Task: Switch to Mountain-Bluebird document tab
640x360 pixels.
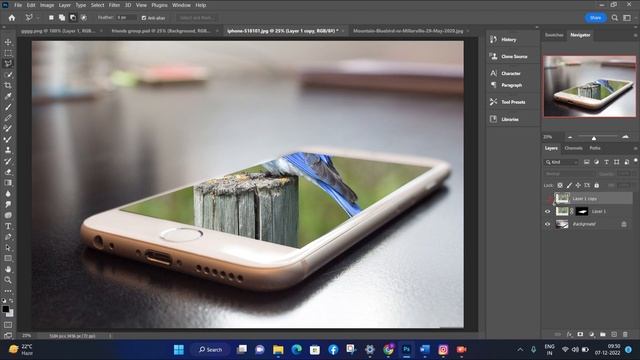Action: [408, 31]
